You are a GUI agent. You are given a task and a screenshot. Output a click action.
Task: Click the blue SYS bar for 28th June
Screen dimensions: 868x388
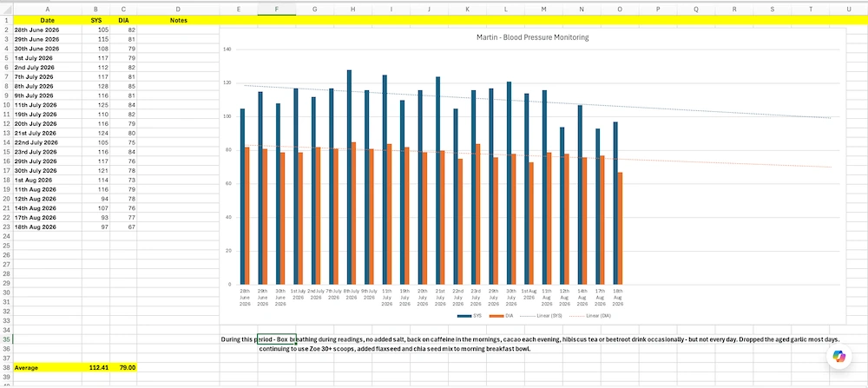tap(242, 196)
